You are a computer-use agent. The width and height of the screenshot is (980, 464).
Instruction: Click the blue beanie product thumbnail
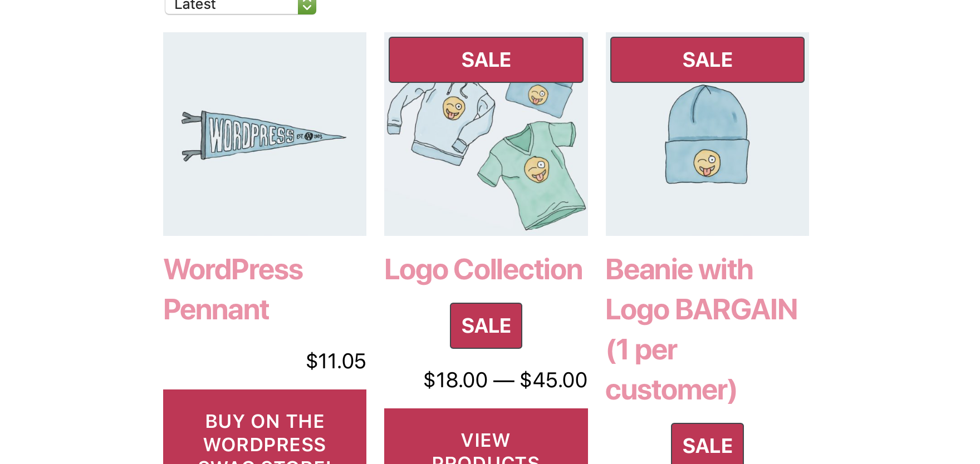[707, 134]
